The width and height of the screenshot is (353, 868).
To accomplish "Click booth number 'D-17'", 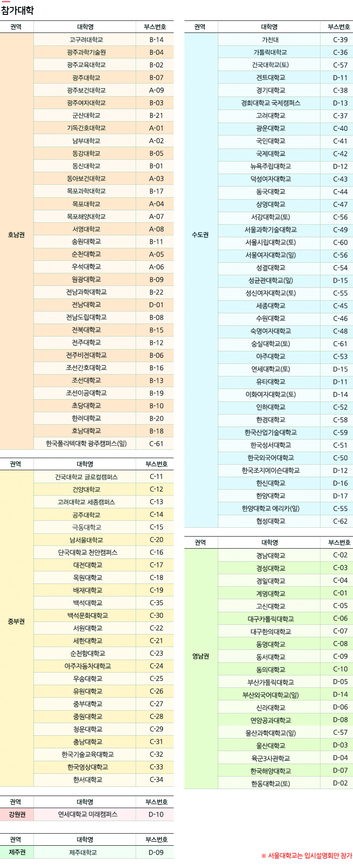I will (340, 496).
